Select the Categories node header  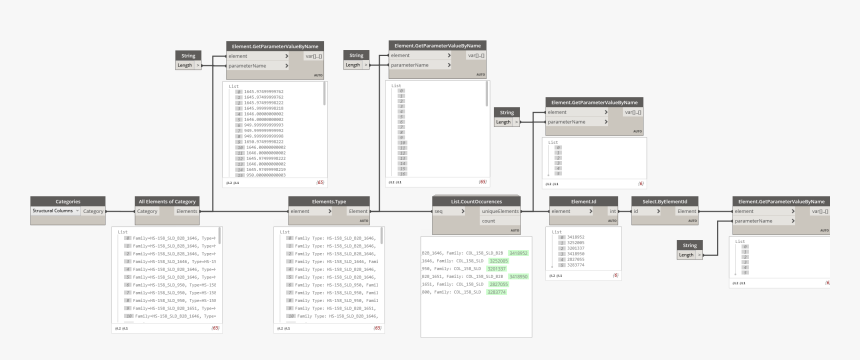(x=68, y=202)
